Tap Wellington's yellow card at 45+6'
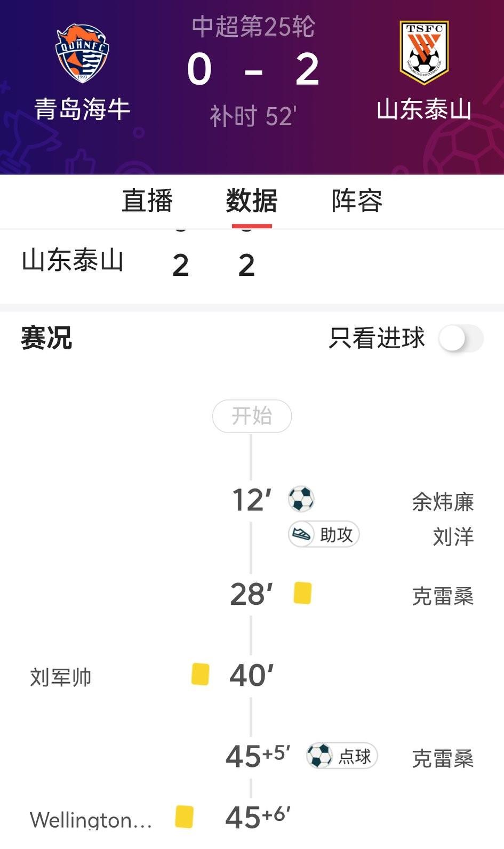Viewport: 504px width, 849px height. click(185, 816)
